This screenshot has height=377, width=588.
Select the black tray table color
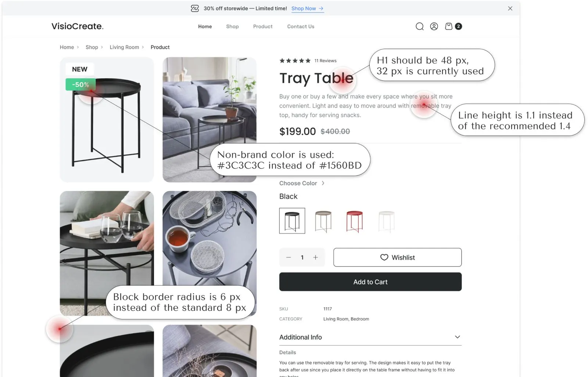pyautogui.click(x=292, y=221)
